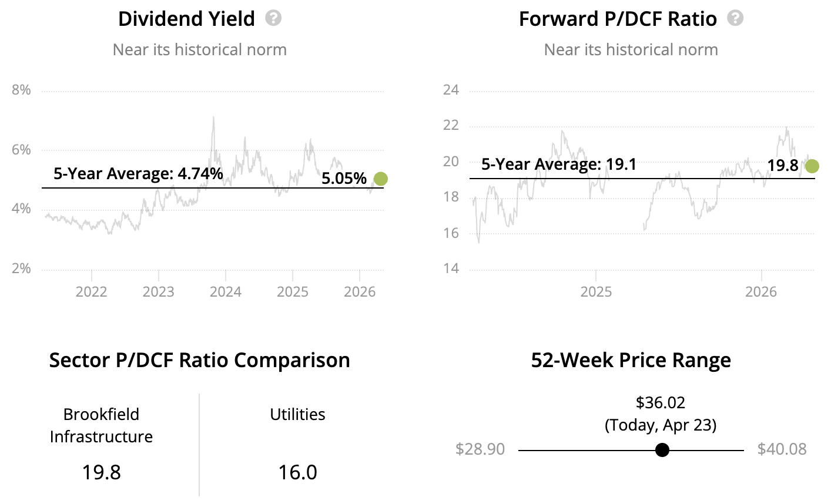
Task: Click the 2023 x-axis label
Action: point(158,292)
